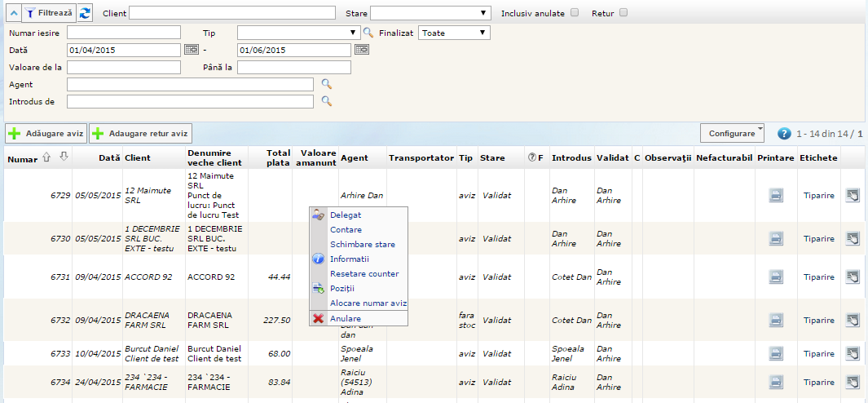Expand the Finalizat dropdown showing Toate
Screen dimensions: 868x403
[455, 33]
